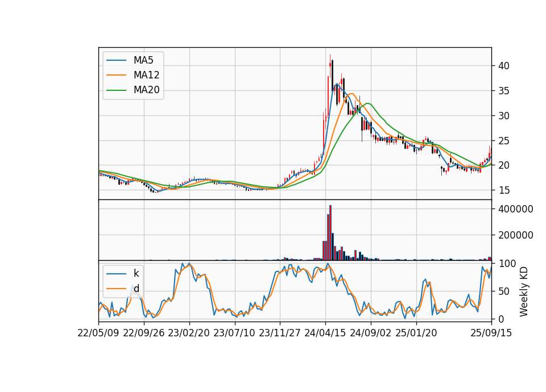This screenshot has height=392, width=546.
Task: Click the price axis label 25
Action: click(503, 141)
